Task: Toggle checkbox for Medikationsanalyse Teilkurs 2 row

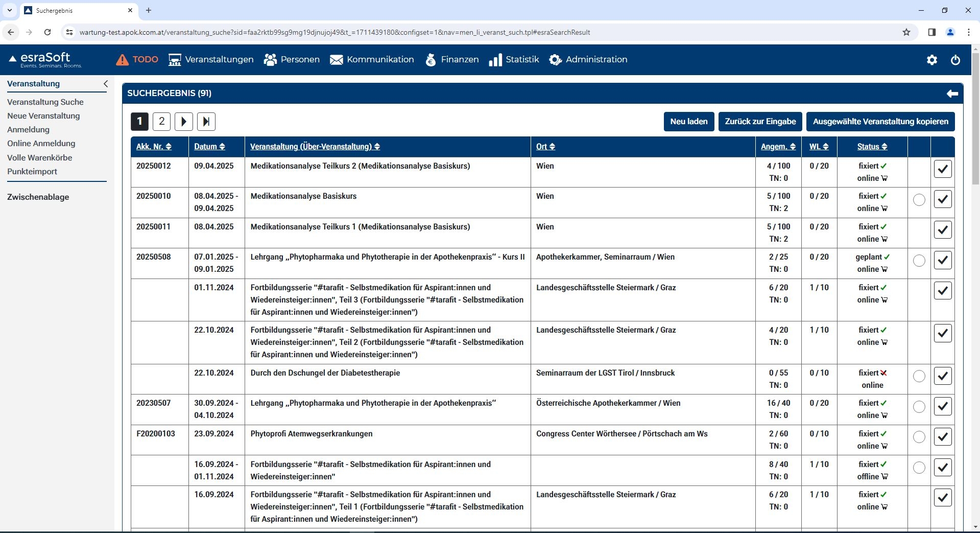Action: 943,169
